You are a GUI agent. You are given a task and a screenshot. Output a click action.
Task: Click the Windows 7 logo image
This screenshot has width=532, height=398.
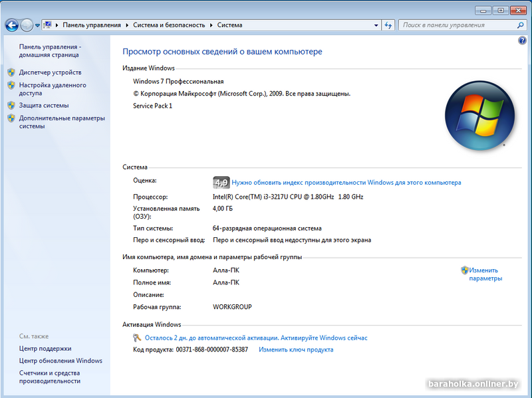click(479, 116)
